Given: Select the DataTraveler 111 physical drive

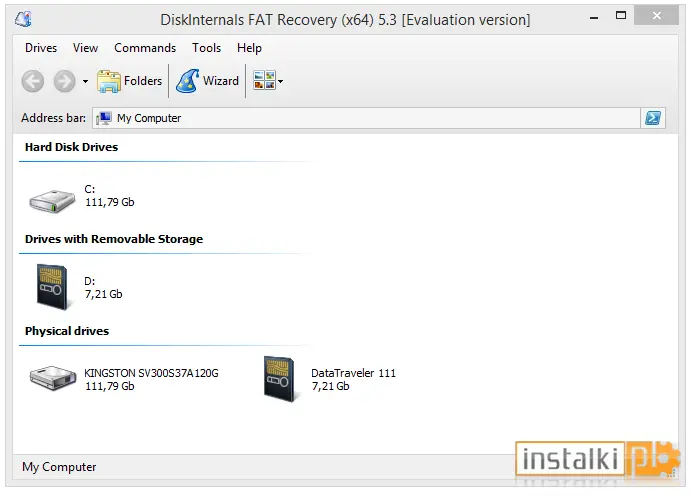Looking at the screenshot, I should [x=329, y=379].
